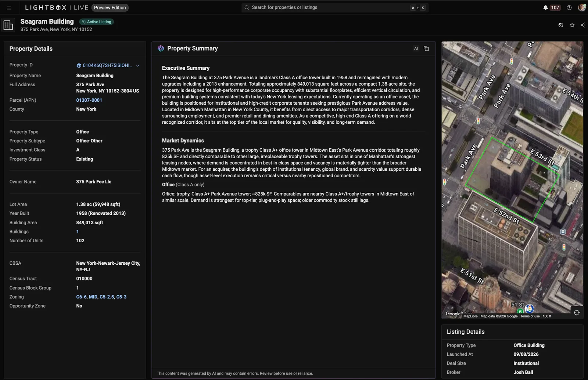Open zoning link C6-6
This screenshot has width=588, height=380.
(x=81, y=297)
